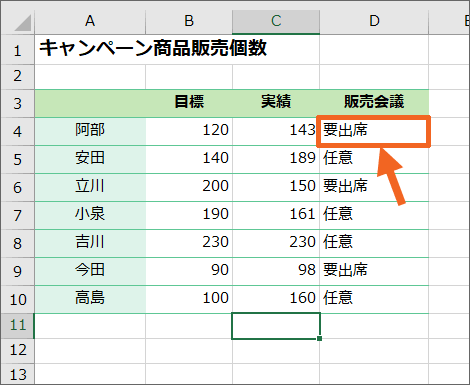Image resolution: width=470 pixels, height=385 pixels.
Task: Click target value 140 for 安田
Action: click(189, 159)
